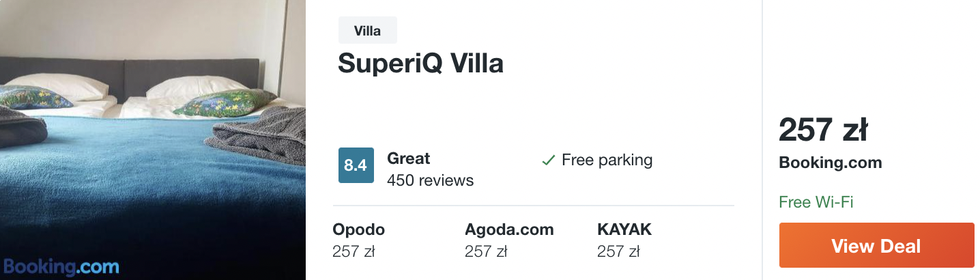Click the 257 zł price under Agoda.com

pyautogui.click(x=486, y=251)
